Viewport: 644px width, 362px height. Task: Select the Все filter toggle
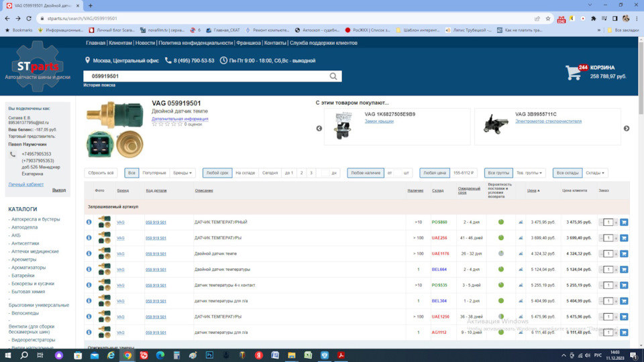pos(131,173)
